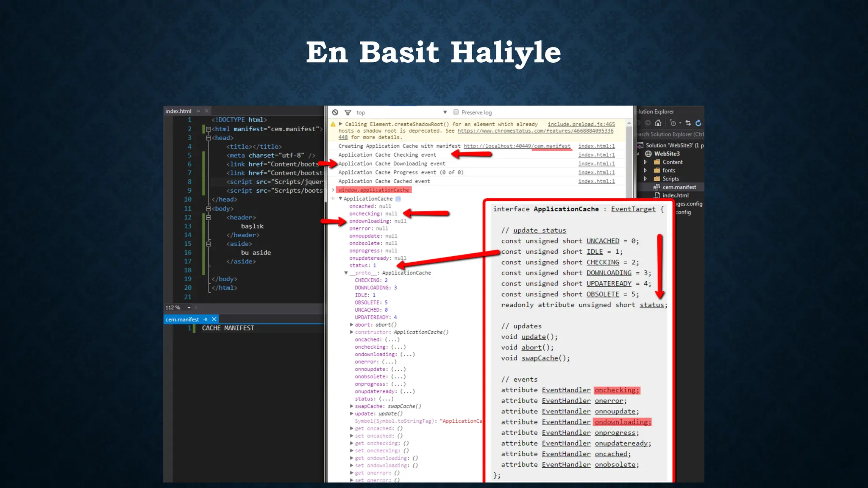Select cem.manifest in Solution Explorer

point(679,187)
